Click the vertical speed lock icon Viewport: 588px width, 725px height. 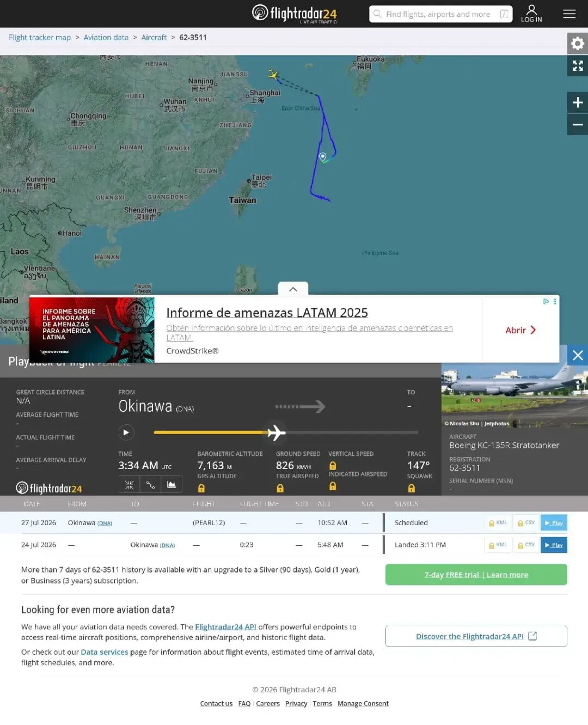coord(333,466)
